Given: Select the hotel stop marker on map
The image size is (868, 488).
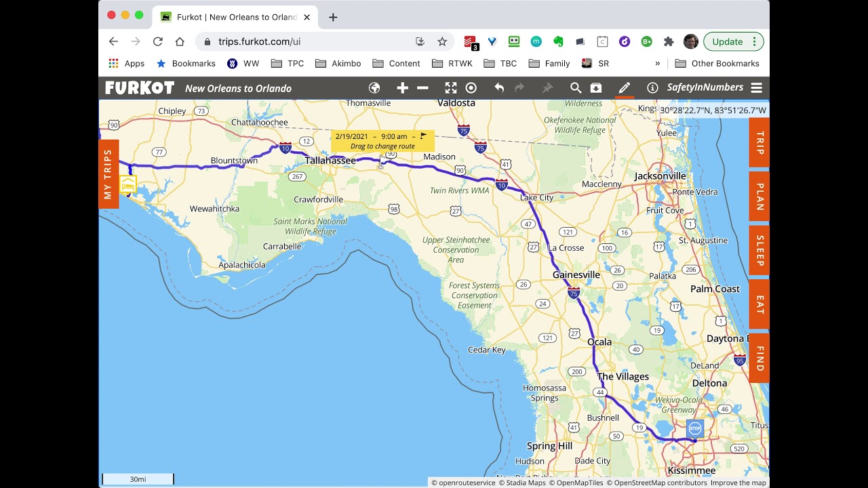Looking at the screenshot, I should [x=128, y=184].
